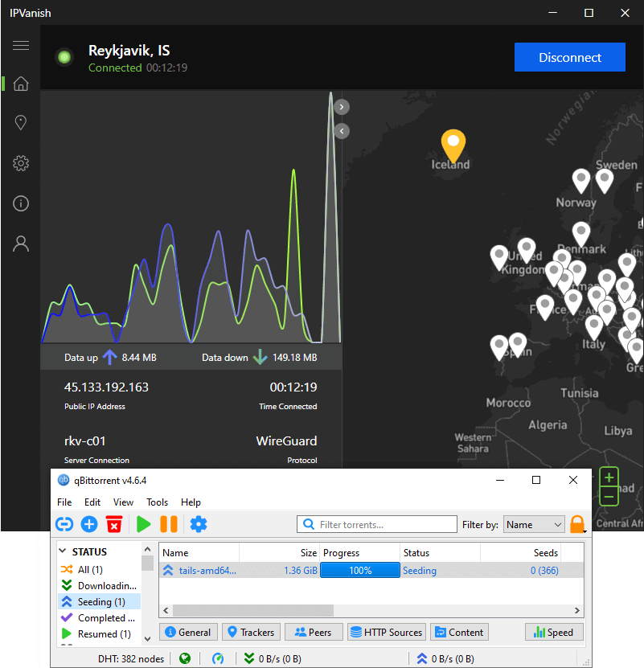
Task: Pause the torrent using the pause icon
Action: (171, 523)
